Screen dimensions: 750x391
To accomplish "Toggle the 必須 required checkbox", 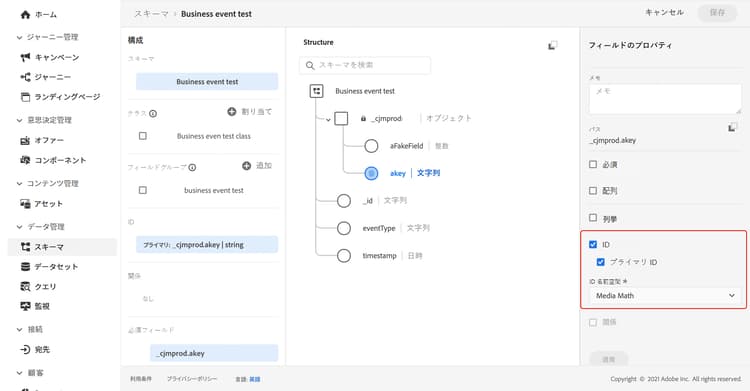I will coord(593,164).
